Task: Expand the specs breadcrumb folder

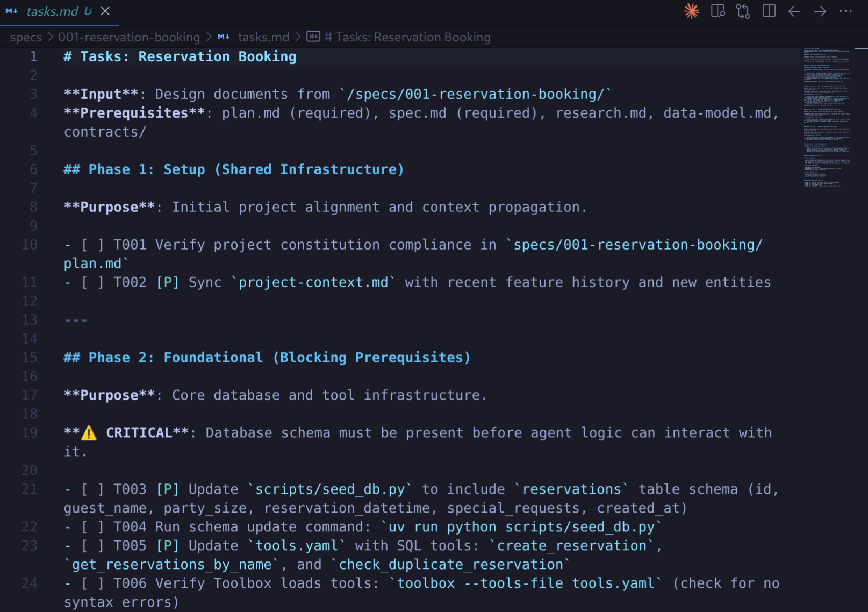Action: pos(26,37)
